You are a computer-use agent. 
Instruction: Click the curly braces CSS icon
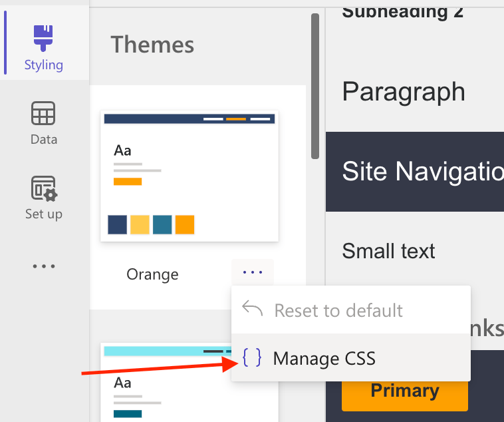pos(252,359)
